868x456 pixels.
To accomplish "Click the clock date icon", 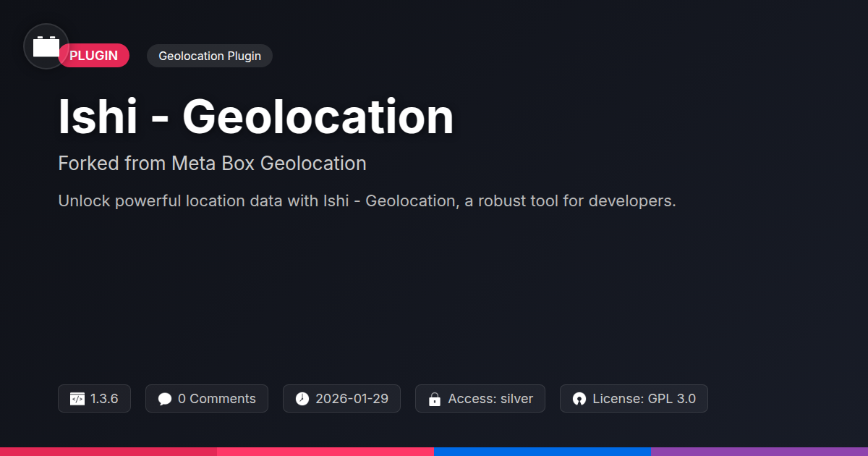I will [302, 399].
